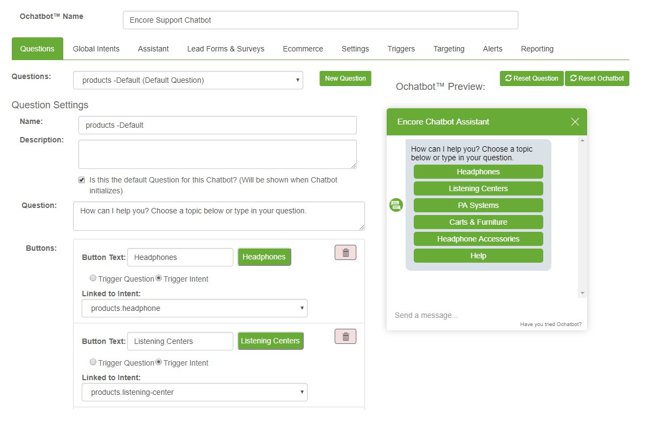Screen dimensions: 646x423
Task: Open the Reporting tab
Action: click(537, 49)
